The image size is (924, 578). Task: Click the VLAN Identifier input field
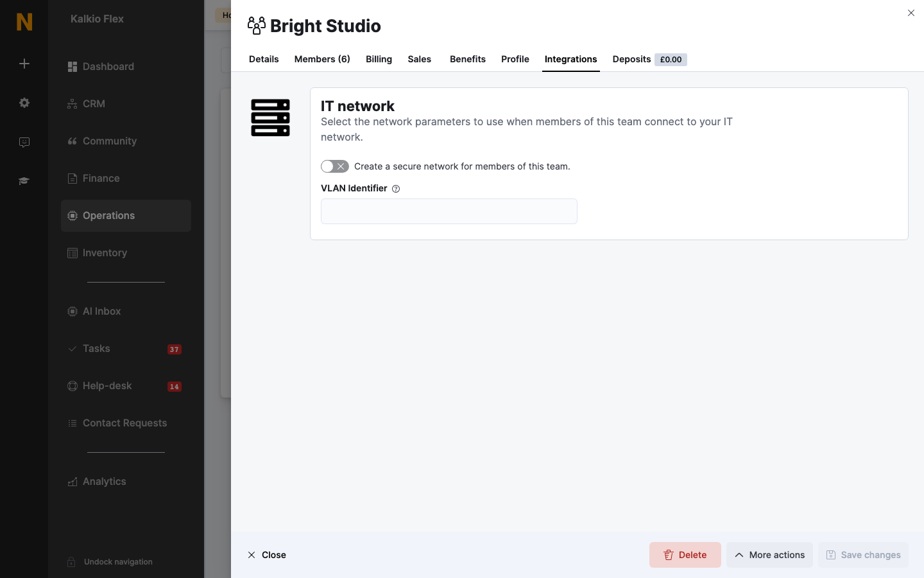point(449,211)
